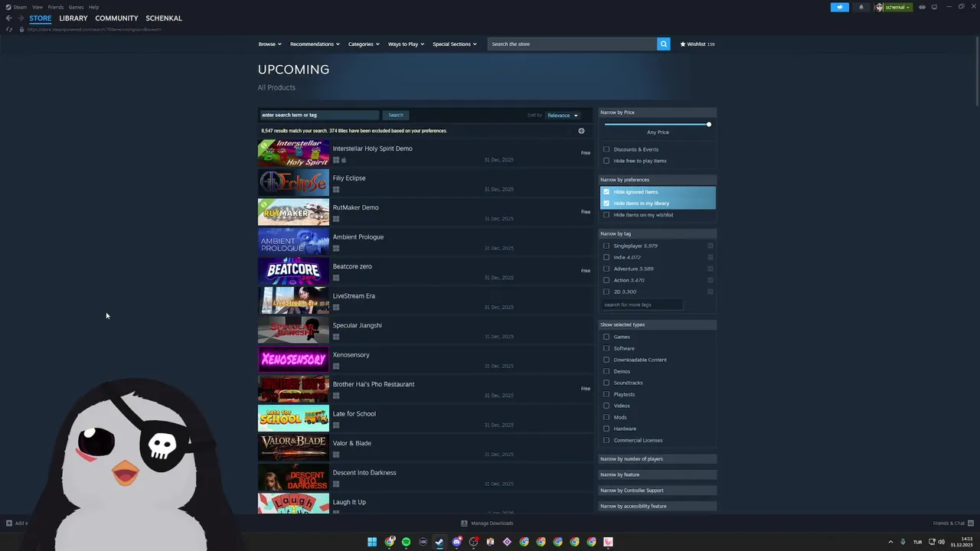Click the search for more tags field
Screen dimensions: 980x551
642,305
